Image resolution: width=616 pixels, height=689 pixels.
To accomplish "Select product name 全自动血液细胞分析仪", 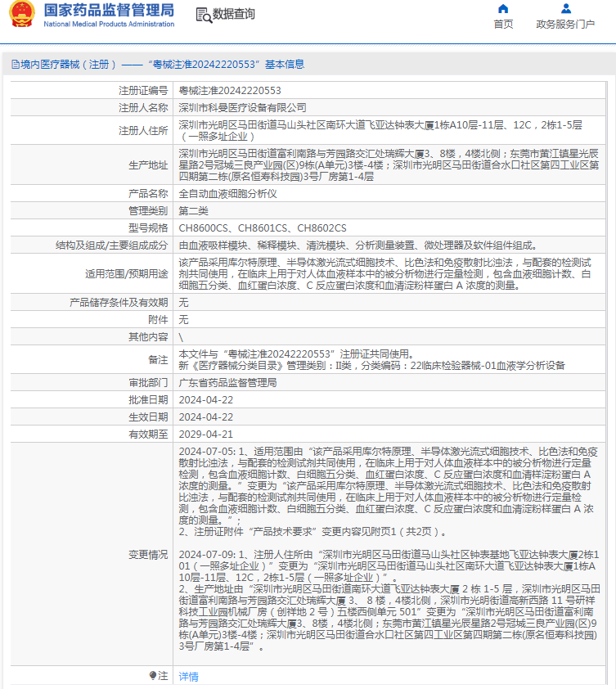I will point(227,194).
